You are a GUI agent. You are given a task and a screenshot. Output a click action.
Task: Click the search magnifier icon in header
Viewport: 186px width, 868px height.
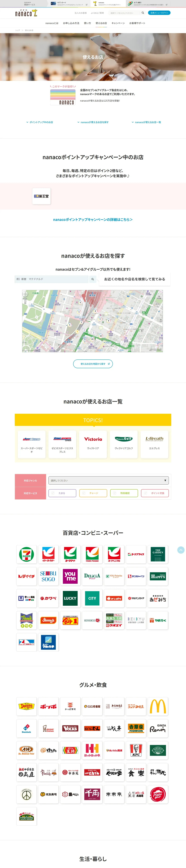[x=143, y=13]
